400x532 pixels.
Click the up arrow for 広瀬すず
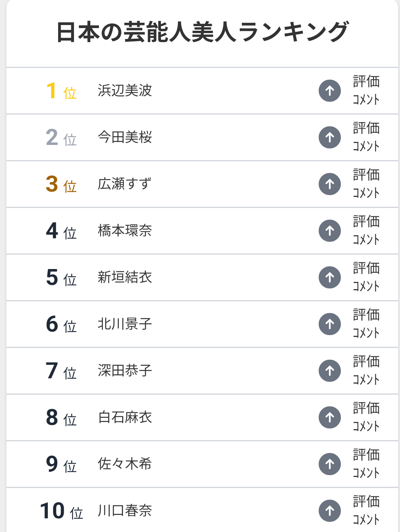pyautogui.click(x=330, y=184)
